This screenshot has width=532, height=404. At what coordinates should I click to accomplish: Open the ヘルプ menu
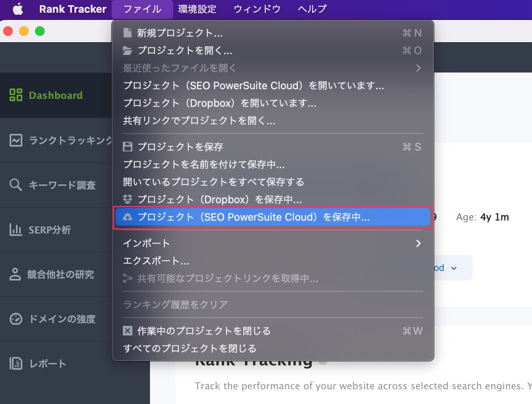point(312,9)
